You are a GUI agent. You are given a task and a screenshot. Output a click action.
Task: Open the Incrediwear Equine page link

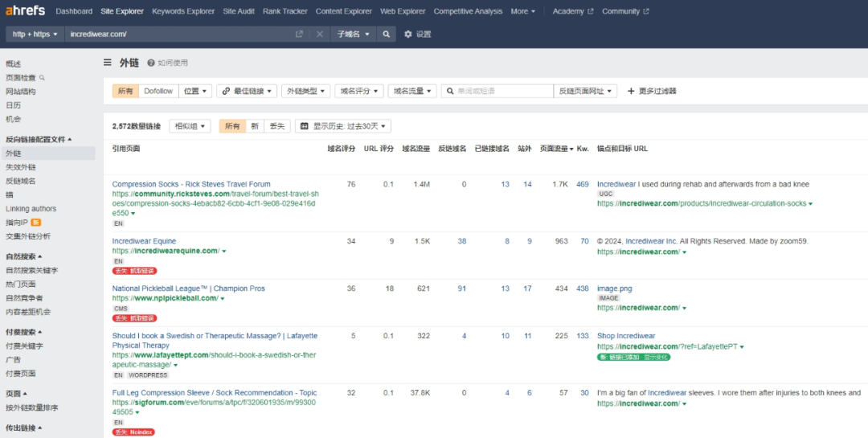[x=144, y=241]
